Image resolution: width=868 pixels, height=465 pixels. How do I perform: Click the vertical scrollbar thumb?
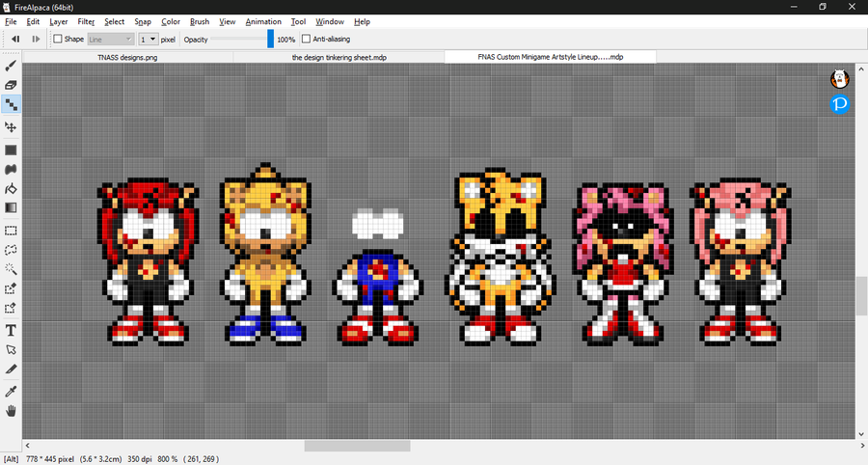pyautogui.click(x=861, y=295)
